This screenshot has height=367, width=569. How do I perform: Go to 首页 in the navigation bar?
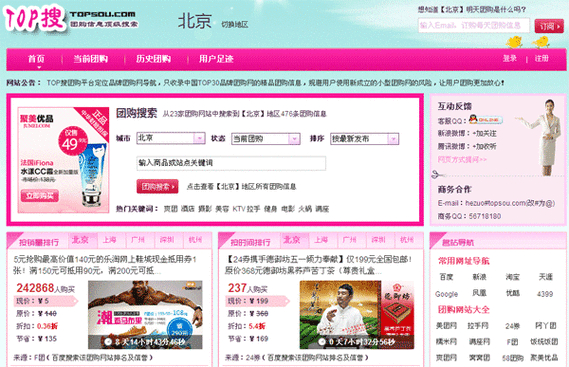pyautogui.click(x=36, y=59)
